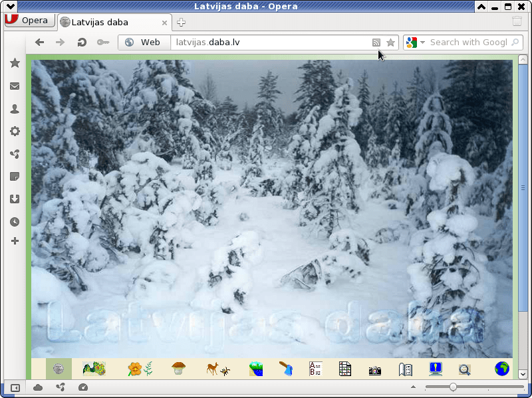The height and width of the screenshot is (398, 532).
Task: Toggle Opera Turbo speedometer icon
Action: (x=83, y=387)
